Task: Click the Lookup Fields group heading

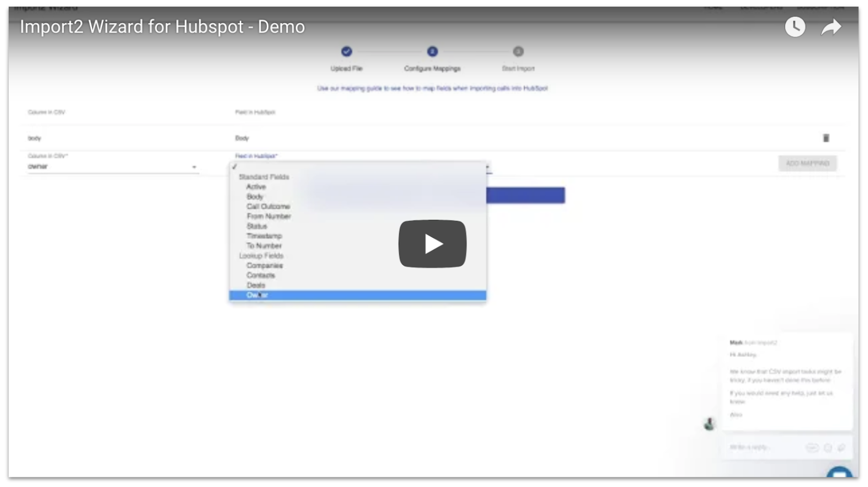Action: [x=261, y=256]
